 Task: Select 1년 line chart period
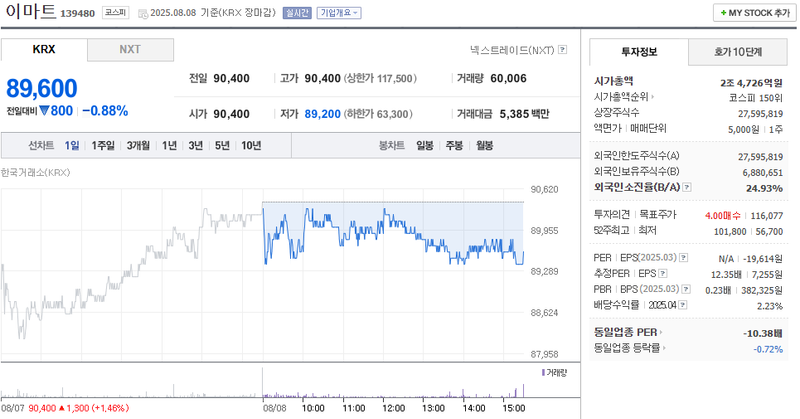(x=169, y=145)
